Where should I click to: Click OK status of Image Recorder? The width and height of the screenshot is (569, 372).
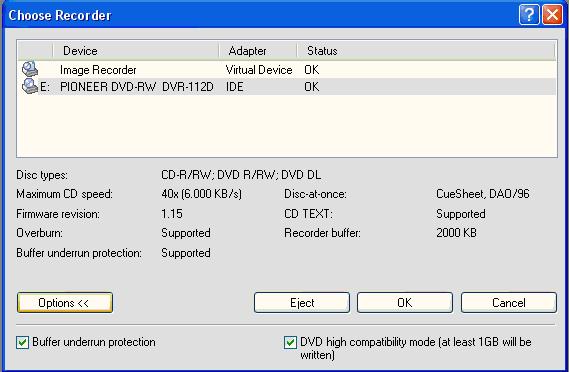point(312,70)
